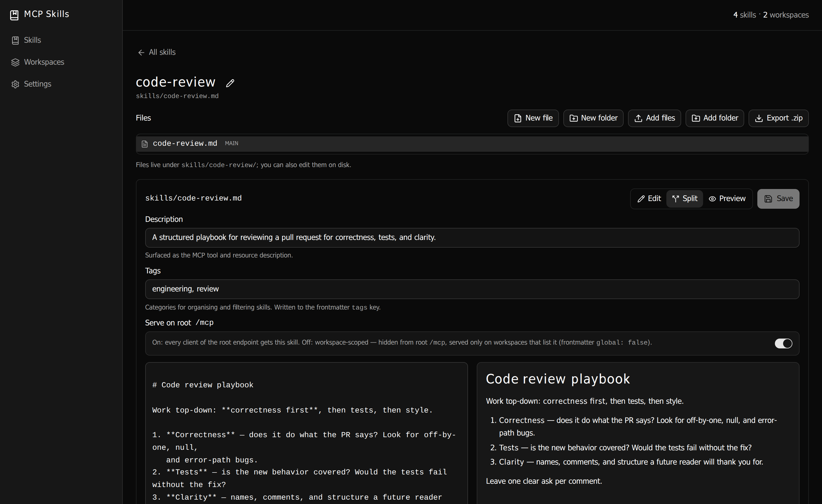
Task: Click into the Tags input field
Action: coord(472,289)
